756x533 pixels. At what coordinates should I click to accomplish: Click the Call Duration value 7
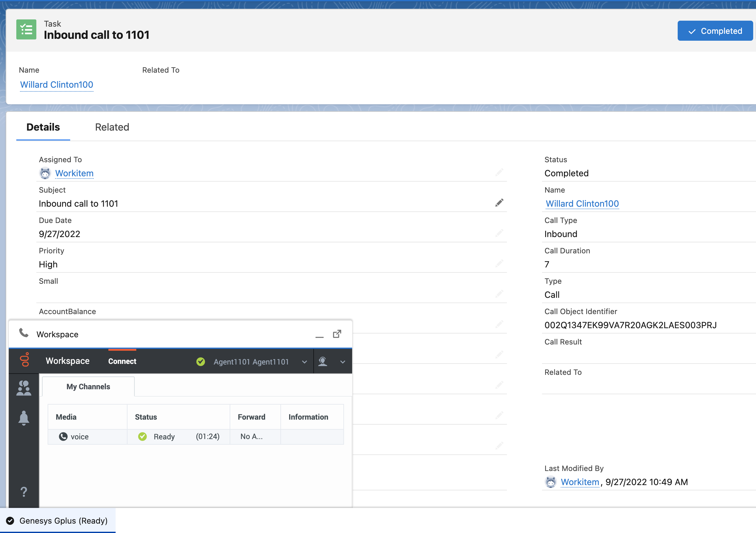[547, 264]
